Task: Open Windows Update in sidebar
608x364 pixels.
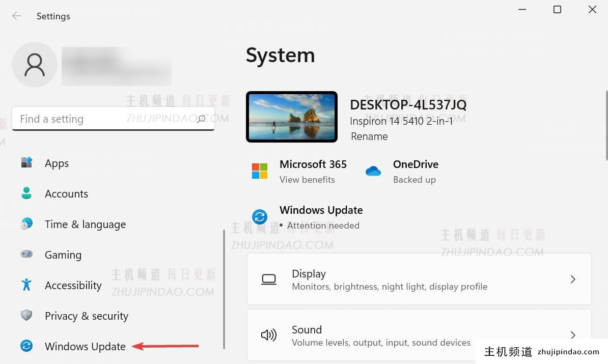Action: [x=85, y=346]
